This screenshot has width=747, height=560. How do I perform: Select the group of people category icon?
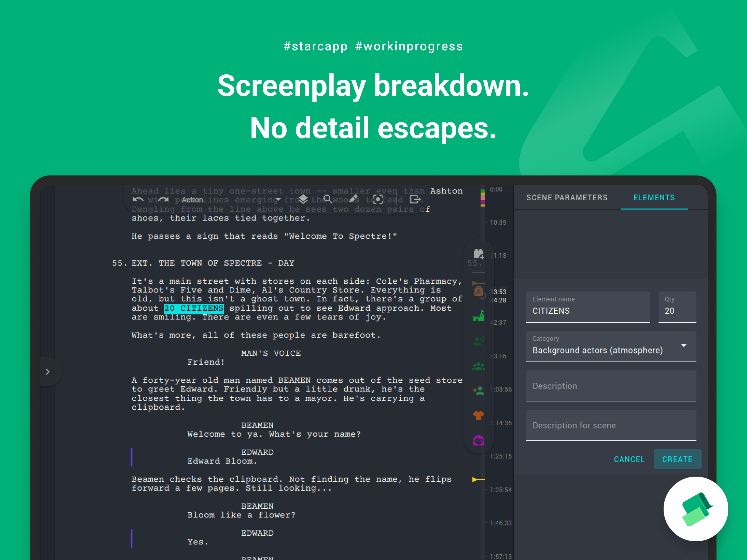[x=478, y=366]
